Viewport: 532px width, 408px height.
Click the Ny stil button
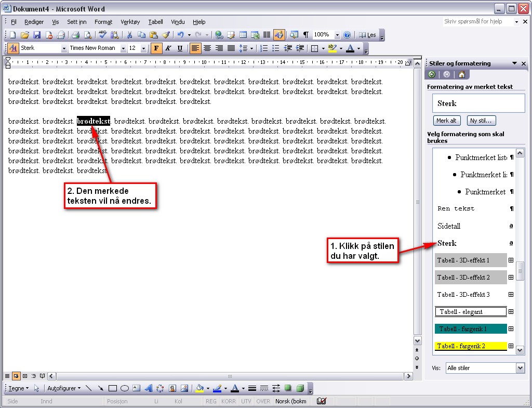[481, 121]
